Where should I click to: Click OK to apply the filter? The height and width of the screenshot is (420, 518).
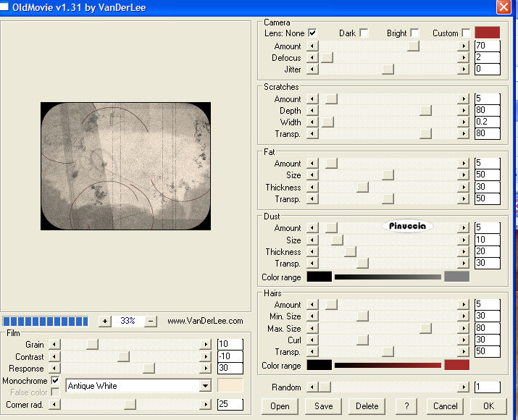pyautogui.click(x=488, y=406)
